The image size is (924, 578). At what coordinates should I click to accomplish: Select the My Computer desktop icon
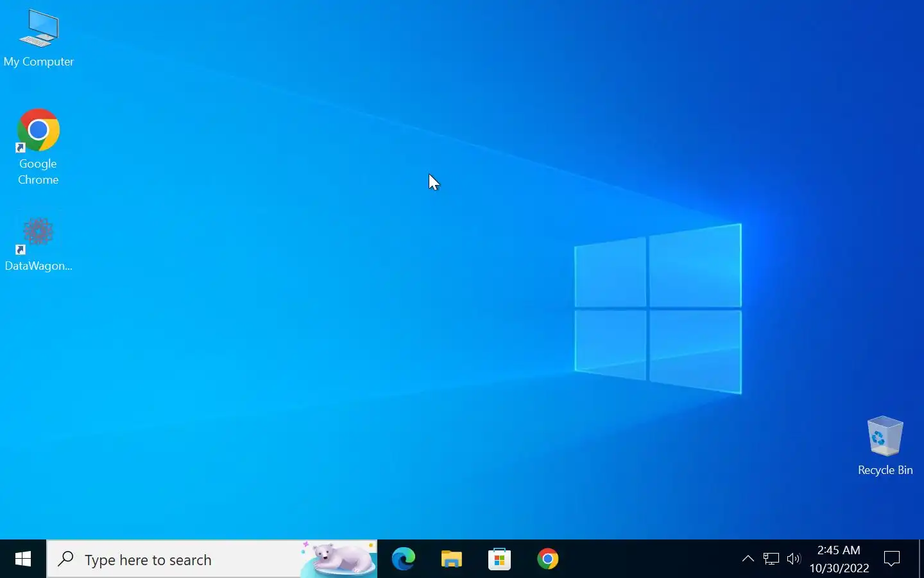click(38, 39)
